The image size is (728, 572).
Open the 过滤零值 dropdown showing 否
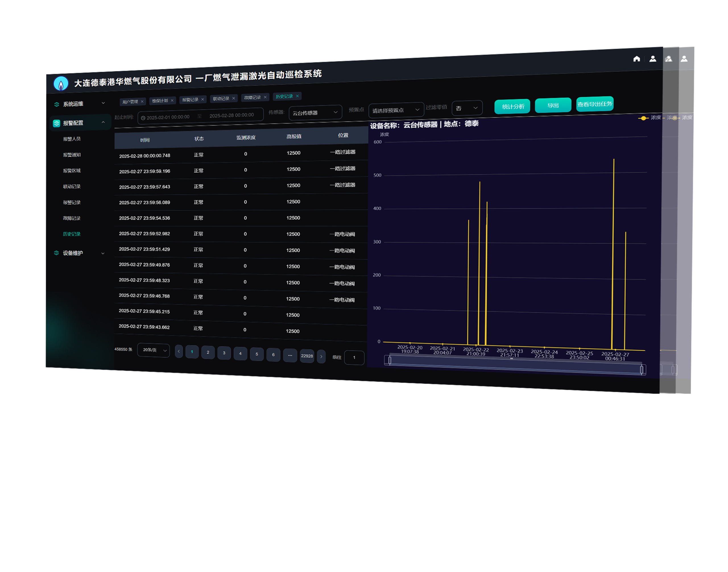(x=467, y=108)
